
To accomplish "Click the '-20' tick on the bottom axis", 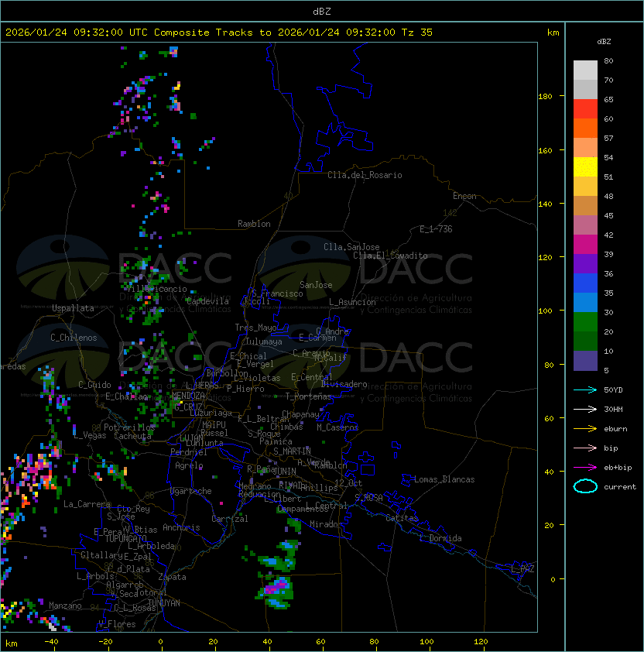I will [x=105, y=642].
